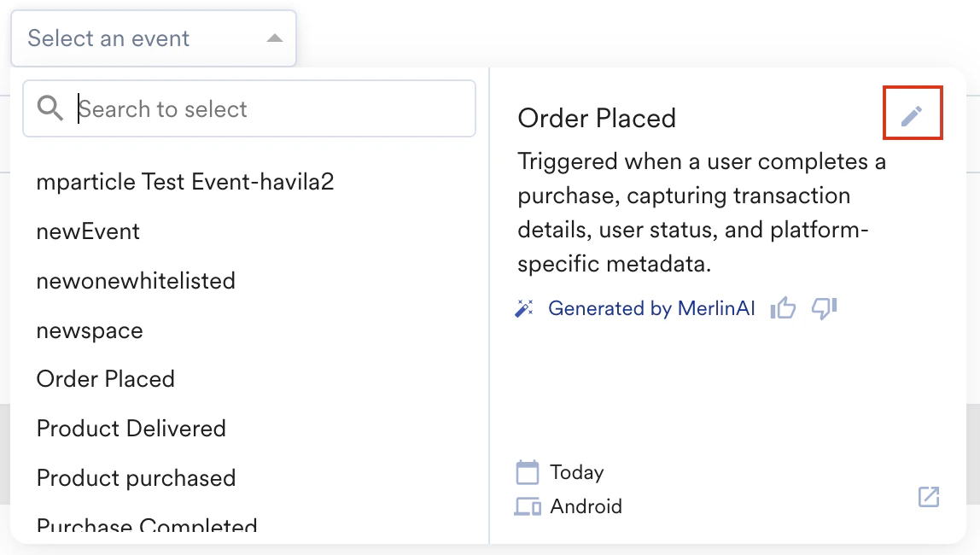Click the magic wand MerlinAI icon

(524, 308)
